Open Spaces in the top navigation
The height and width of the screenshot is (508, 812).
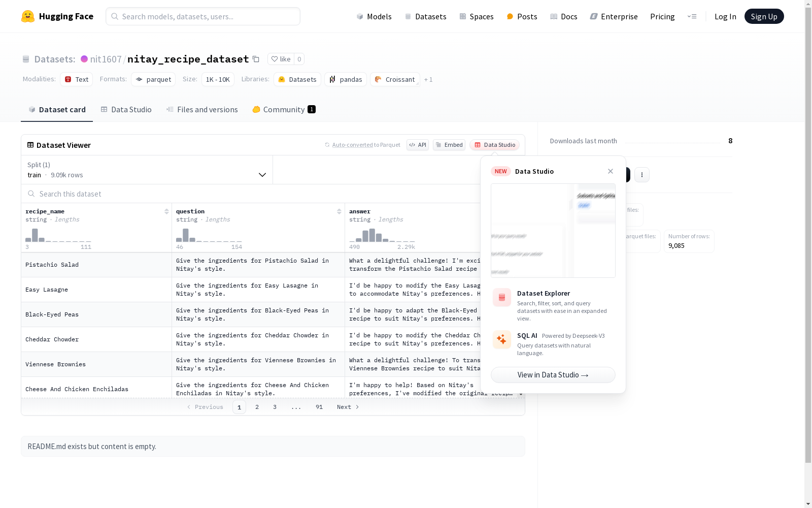click(477, 16)
